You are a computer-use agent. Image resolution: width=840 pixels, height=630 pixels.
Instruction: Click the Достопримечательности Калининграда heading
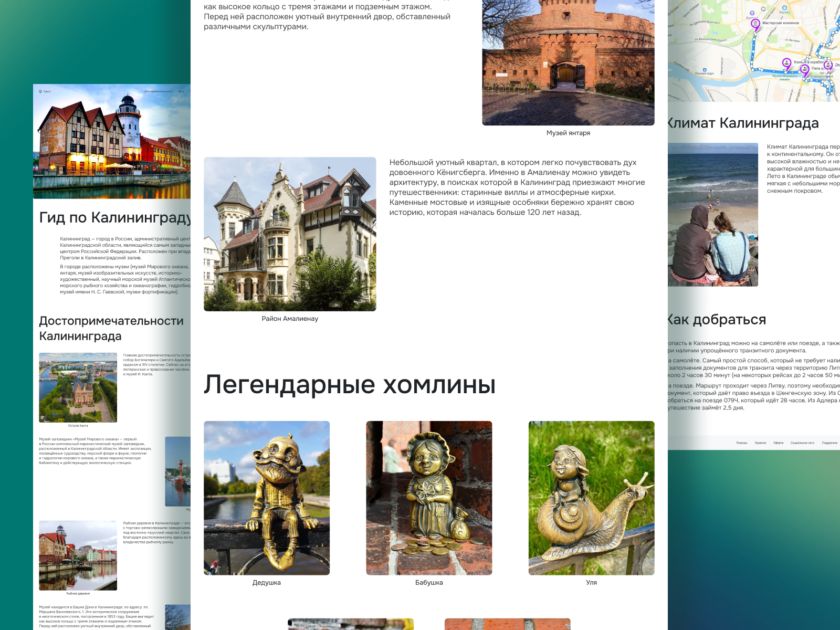point(111,328)
